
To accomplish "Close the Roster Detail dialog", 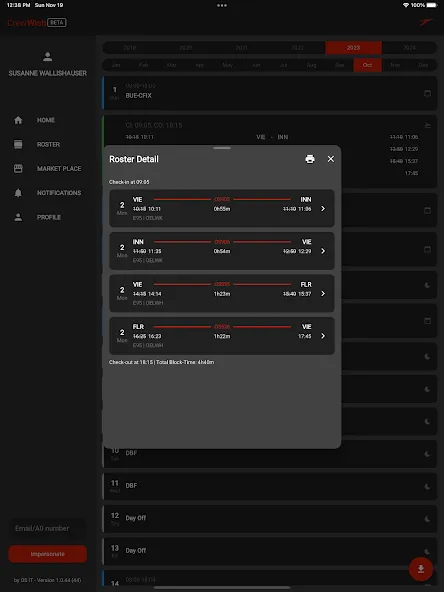I will 331,159.
